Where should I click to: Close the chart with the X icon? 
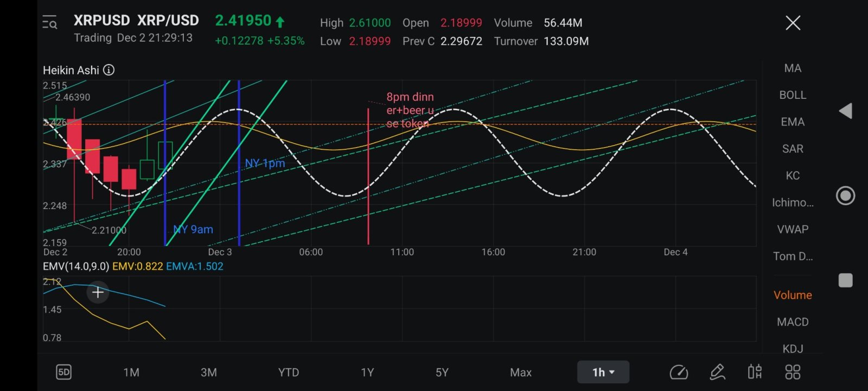tap(793, 23)
